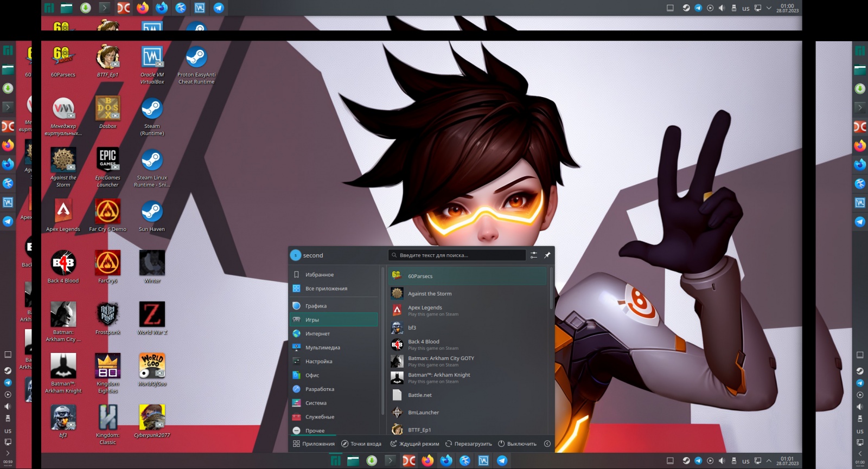Viewport: 868px width, 469px height.
Task: Click the Firefox icon in the top panel
Action: pyautogui.click(x=143, y=8)
